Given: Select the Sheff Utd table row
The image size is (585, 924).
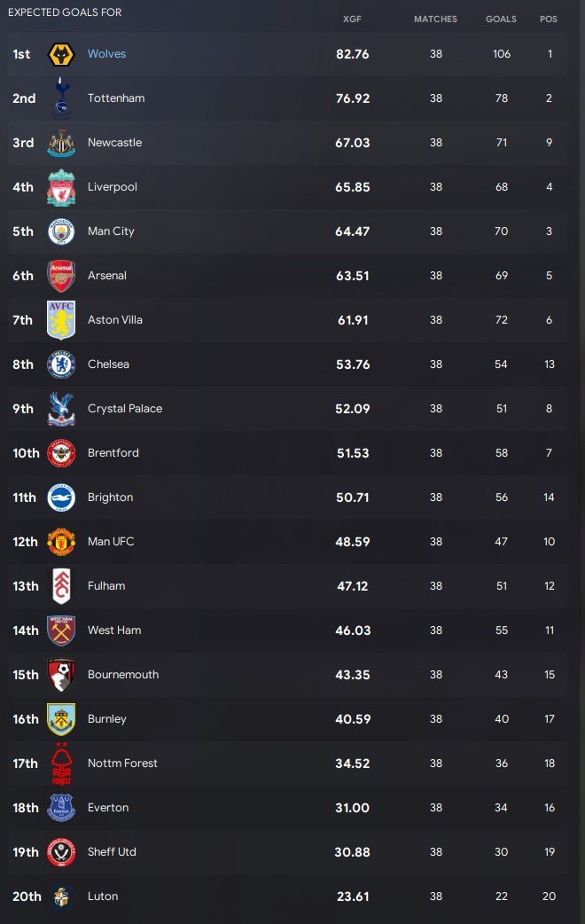Looking at the screenshot, I should click(287, 852).
